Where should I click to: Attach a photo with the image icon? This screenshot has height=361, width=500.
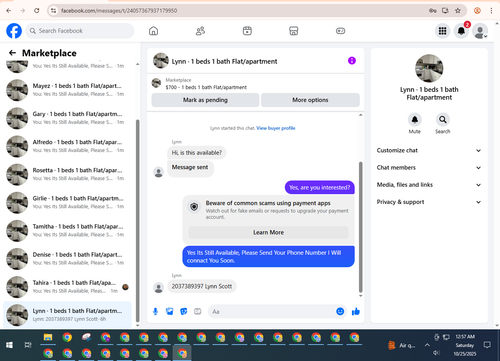click(x=170, y=311)
